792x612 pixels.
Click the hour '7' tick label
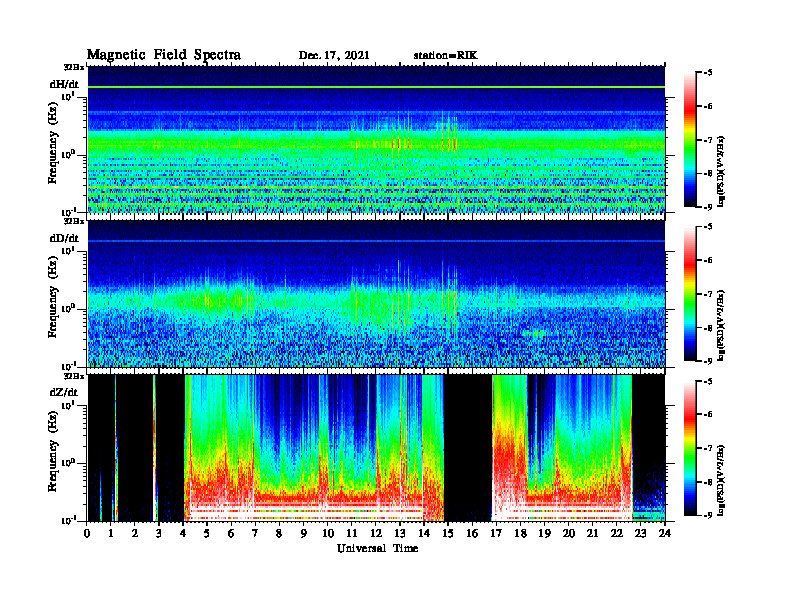coord(255,533)
